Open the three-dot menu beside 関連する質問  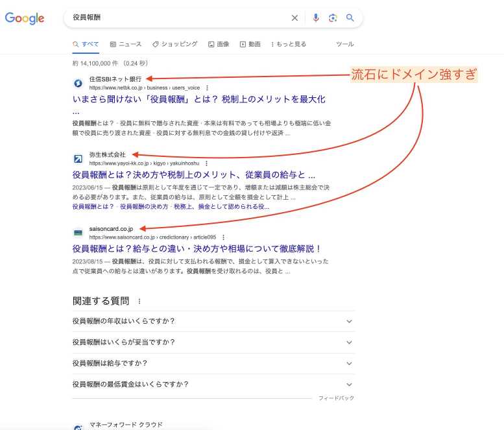pos(139,301)
